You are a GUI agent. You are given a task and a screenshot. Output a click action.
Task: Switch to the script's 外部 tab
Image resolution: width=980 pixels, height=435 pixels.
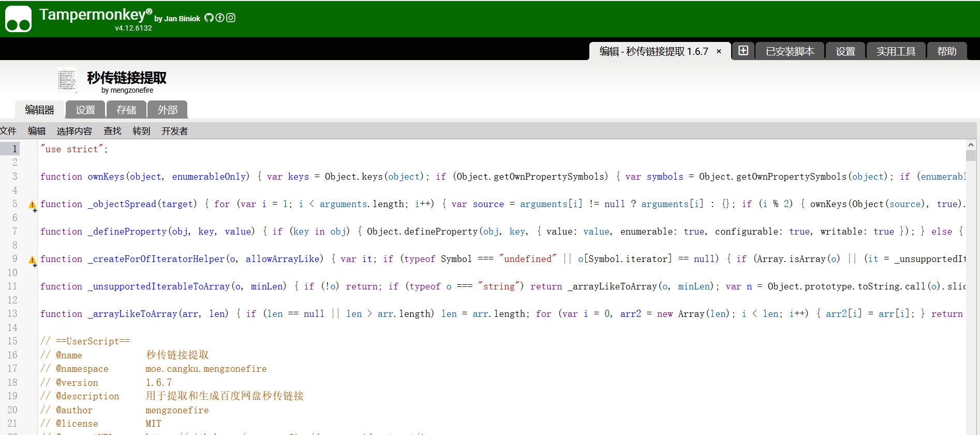[x=167, y=110]
